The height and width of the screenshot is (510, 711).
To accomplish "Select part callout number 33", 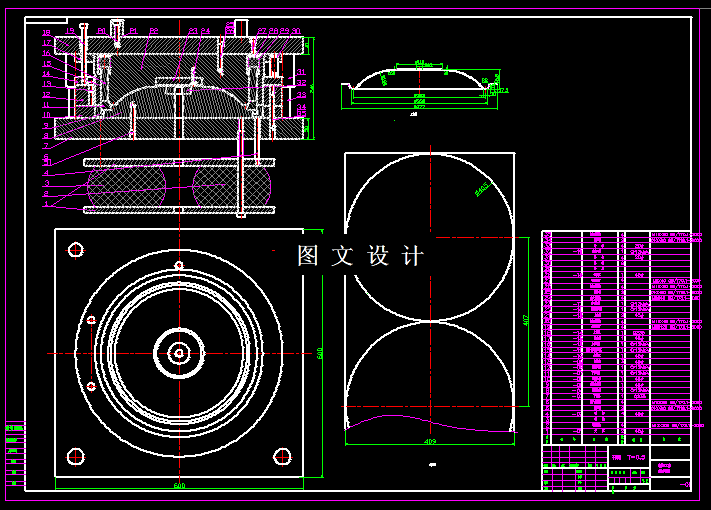I will 301,95.
